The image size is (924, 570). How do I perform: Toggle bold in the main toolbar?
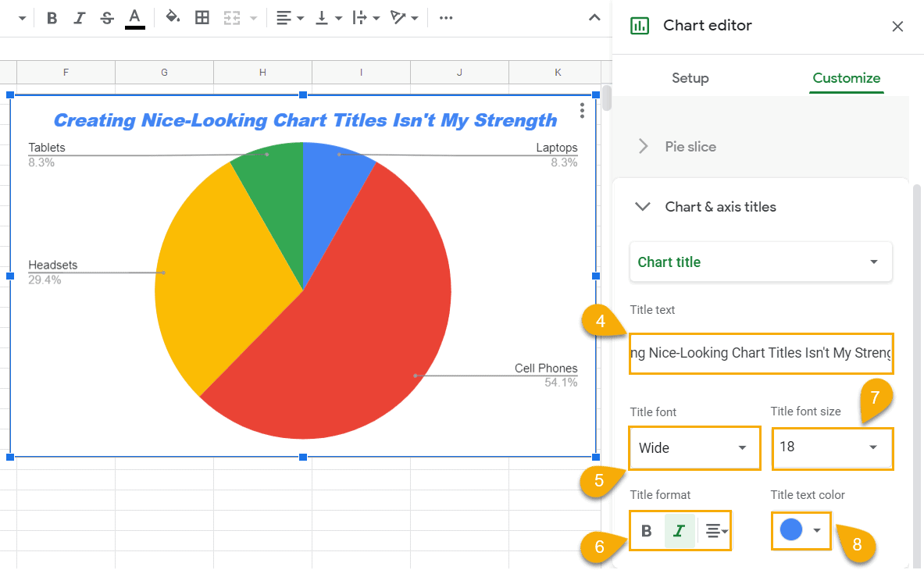click(x=52, y=17)
